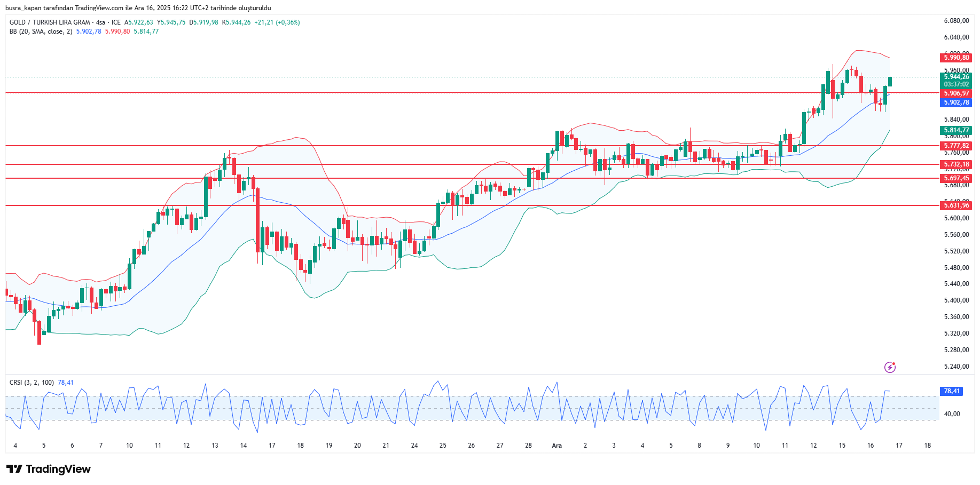Viewport: 980px width, 485px height.
Task: Click the blue 78,41 CRSI value label
Action: [951, 391]
